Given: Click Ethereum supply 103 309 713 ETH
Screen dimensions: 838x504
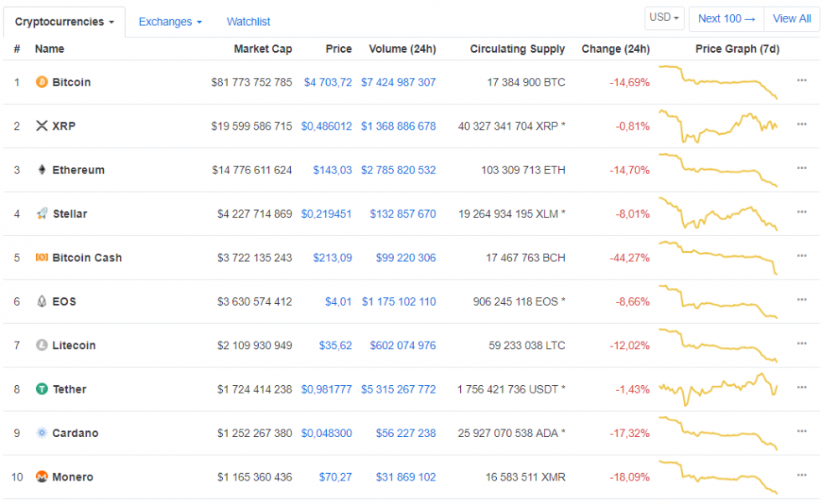Looking at the screenshot, I should [x=523, y=170].
